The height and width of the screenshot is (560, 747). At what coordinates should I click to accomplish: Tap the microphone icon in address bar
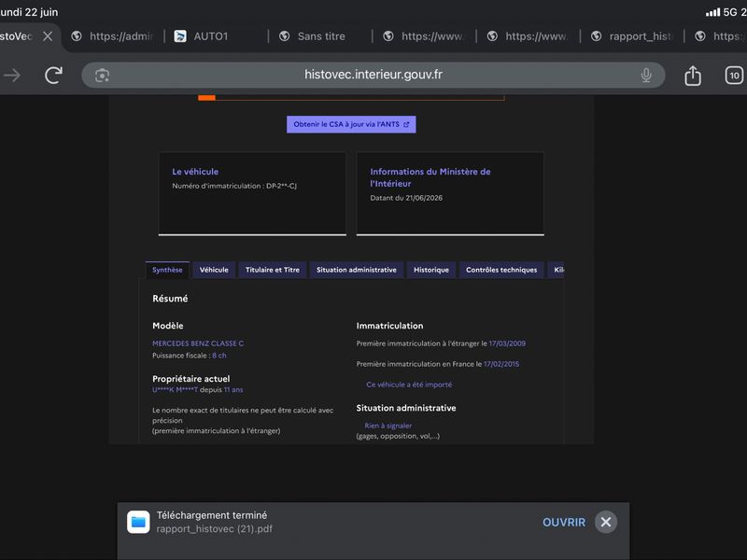coord(646,76)
